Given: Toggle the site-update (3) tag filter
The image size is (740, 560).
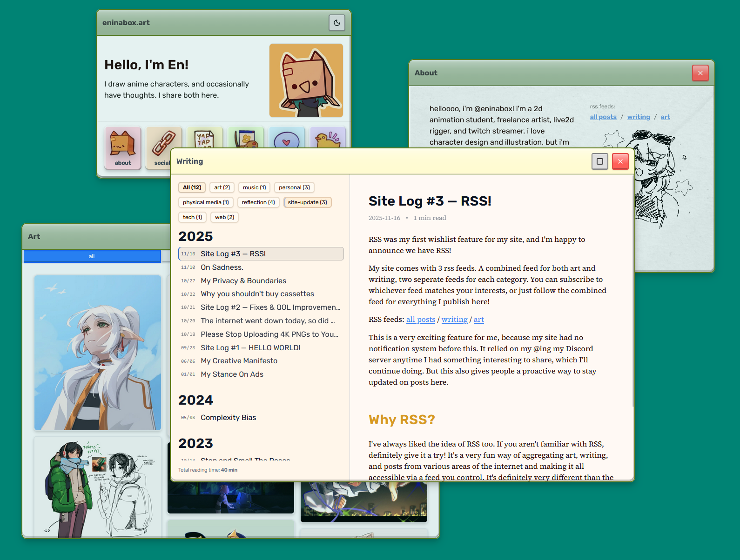Looking at the screenshot, I should click(307, 202).
